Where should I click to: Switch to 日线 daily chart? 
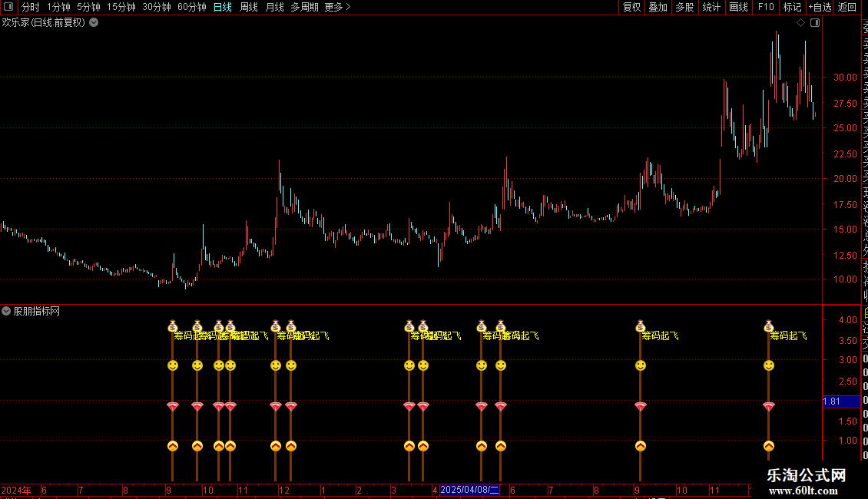tap(223, 7)
